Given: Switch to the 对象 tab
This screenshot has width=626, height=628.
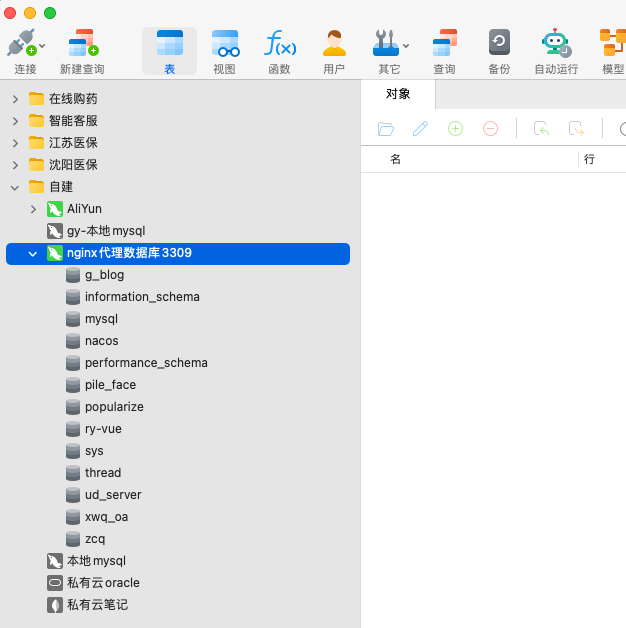Looking at the screenshot, I should click(398, 94).
